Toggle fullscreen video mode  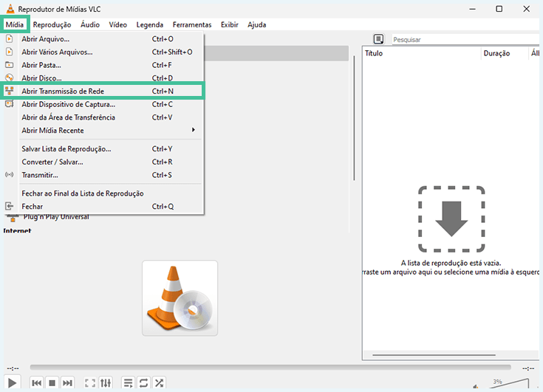point(90,382)
